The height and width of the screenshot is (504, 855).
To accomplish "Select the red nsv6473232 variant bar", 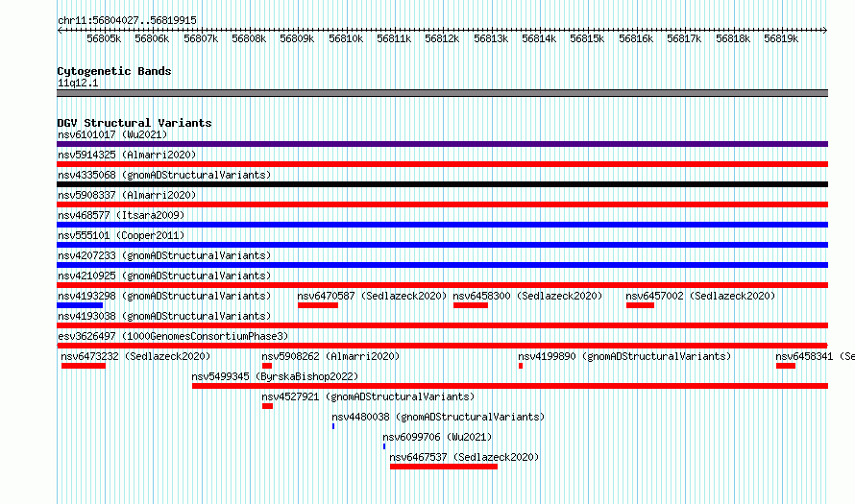I will pos(84,366).
